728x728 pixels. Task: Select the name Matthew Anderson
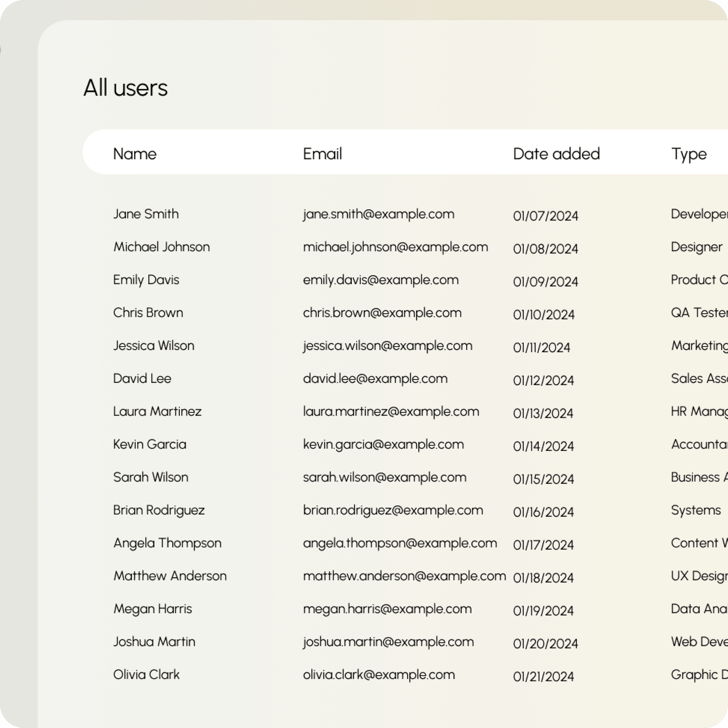(x=170, y=576)
